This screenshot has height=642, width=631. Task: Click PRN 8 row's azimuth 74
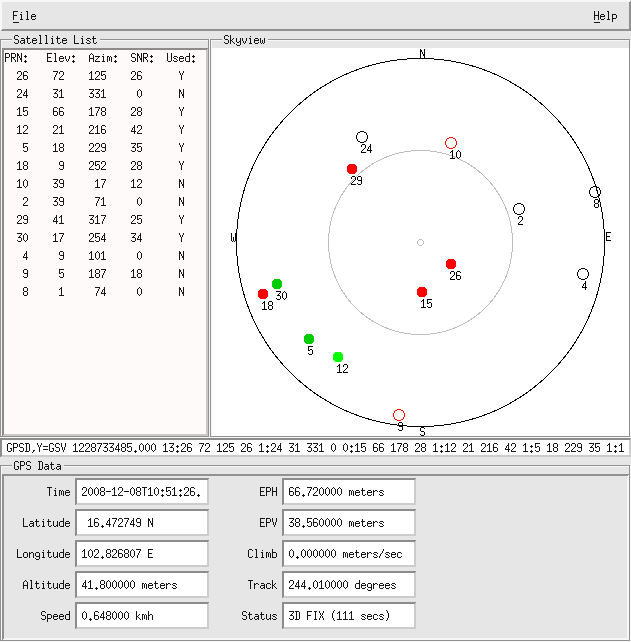[x=100, y=292]
